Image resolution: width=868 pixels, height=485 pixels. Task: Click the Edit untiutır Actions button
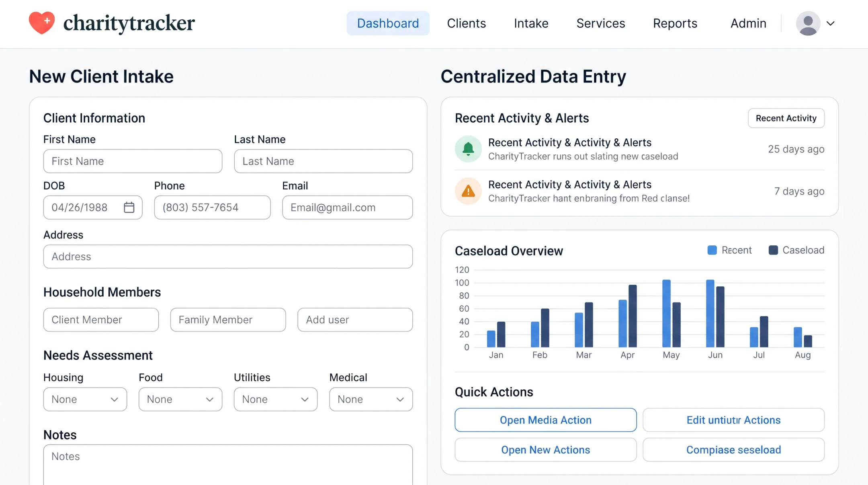pyautogui.click(x=733, y=420)
